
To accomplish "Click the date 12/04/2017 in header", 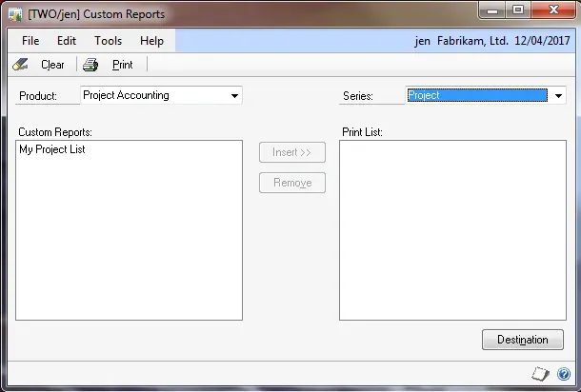I will [540, 41].
